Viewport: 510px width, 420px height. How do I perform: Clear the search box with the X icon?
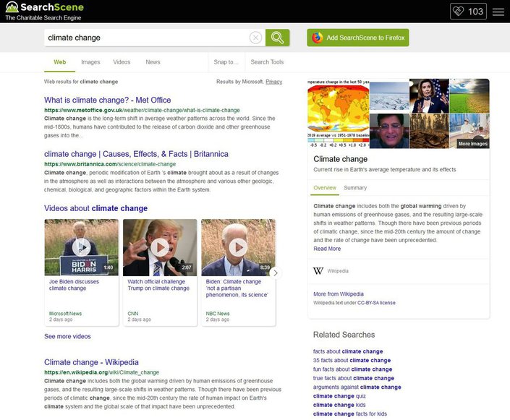255,38
